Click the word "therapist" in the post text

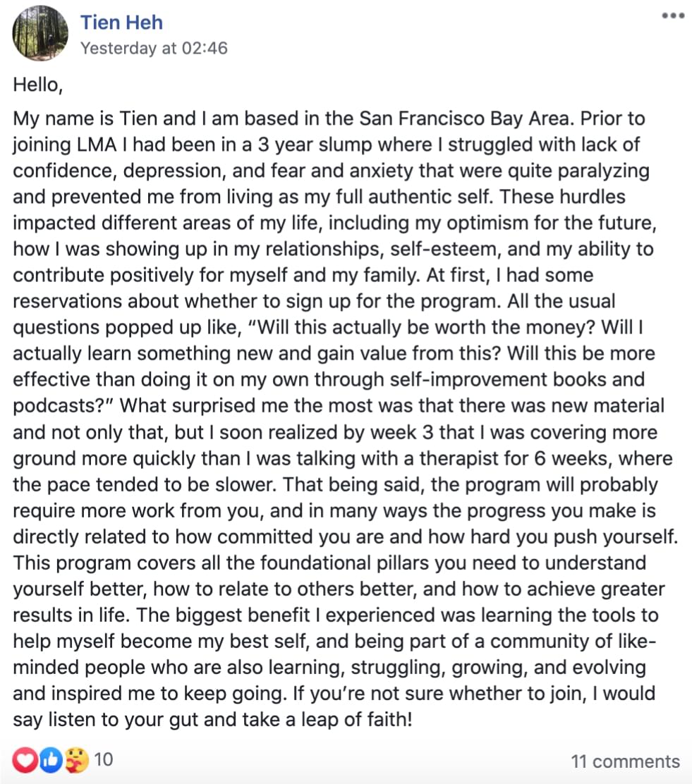tap(462, 458)
